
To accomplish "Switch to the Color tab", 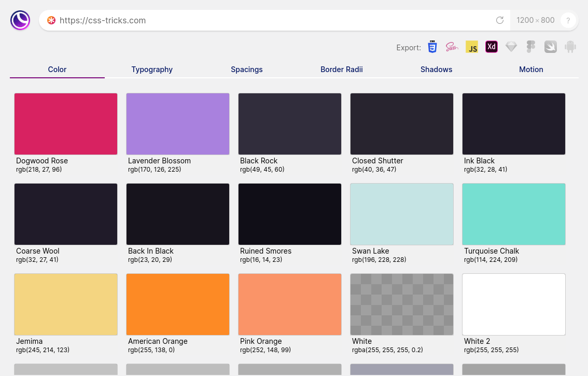I will [x=57, y=69].
